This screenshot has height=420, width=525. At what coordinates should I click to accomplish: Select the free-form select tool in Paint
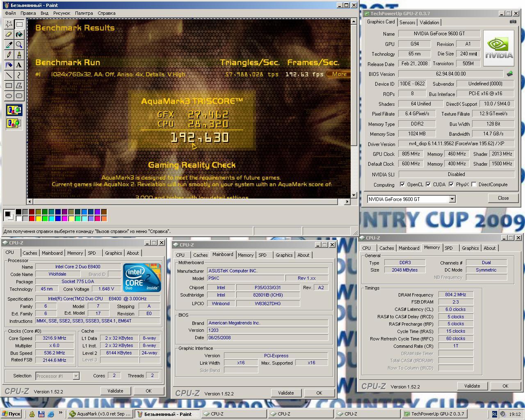click(x=9, y=24)
